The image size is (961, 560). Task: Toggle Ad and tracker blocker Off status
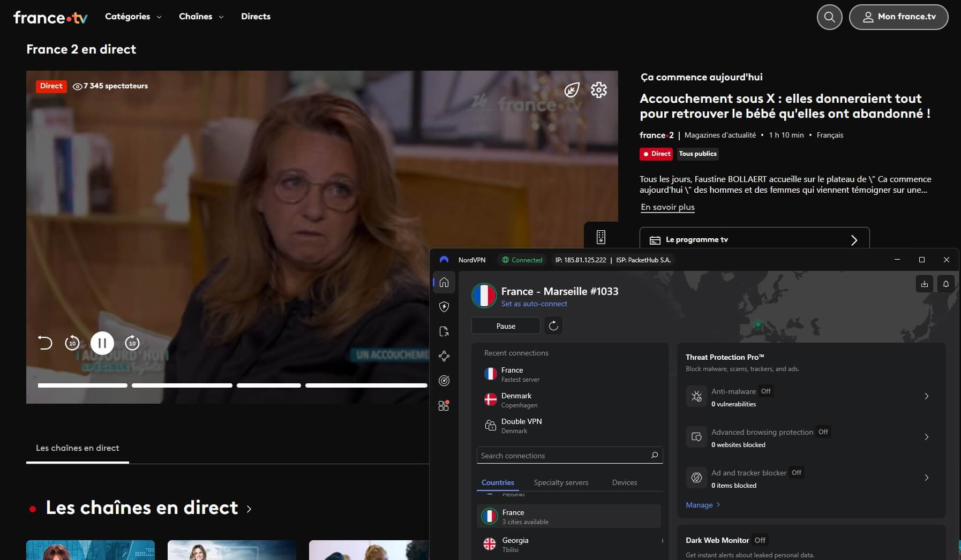[797, 473]
